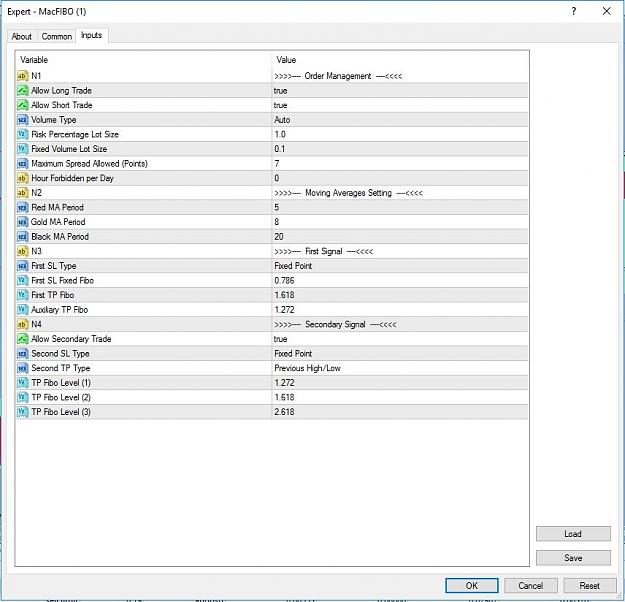The width and height of the screenshot is (625, 602).
Task: Click the Load button
Action: 573,534
